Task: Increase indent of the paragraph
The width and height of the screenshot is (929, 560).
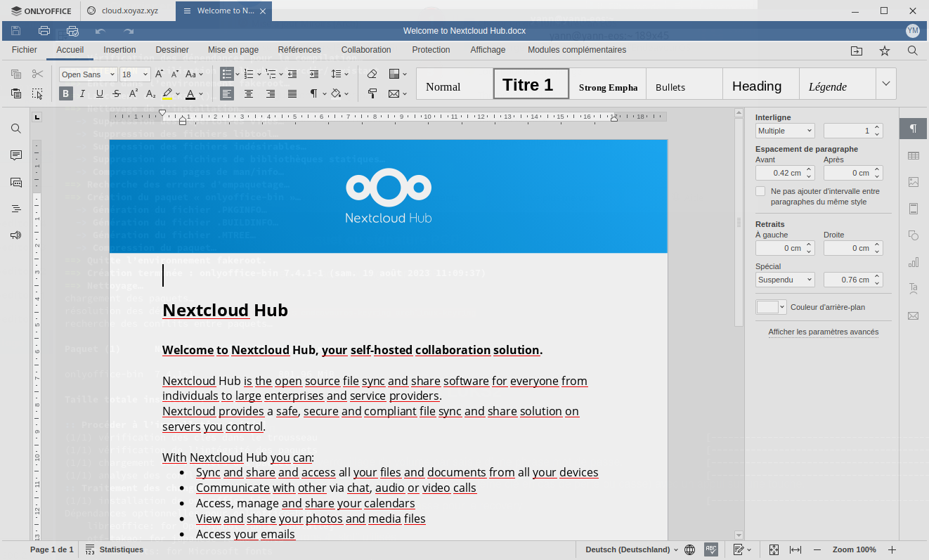Action: point(314,74)
